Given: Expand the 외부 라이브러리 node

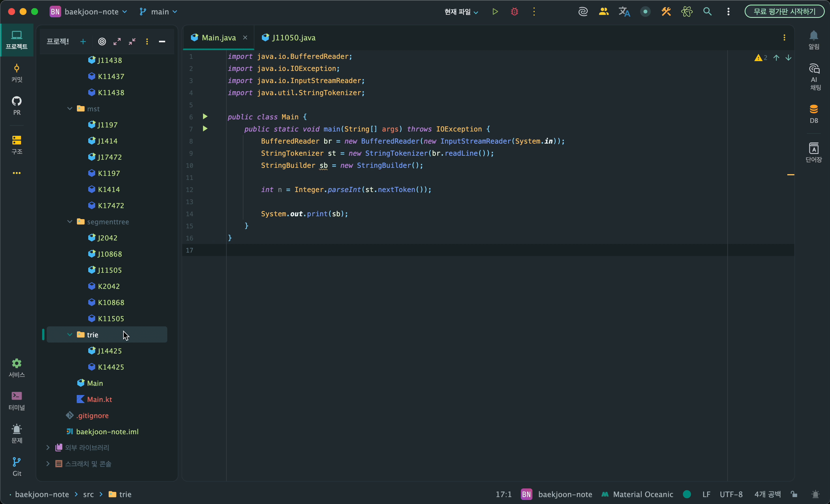Looking at the screenshot, I should 48,447.
